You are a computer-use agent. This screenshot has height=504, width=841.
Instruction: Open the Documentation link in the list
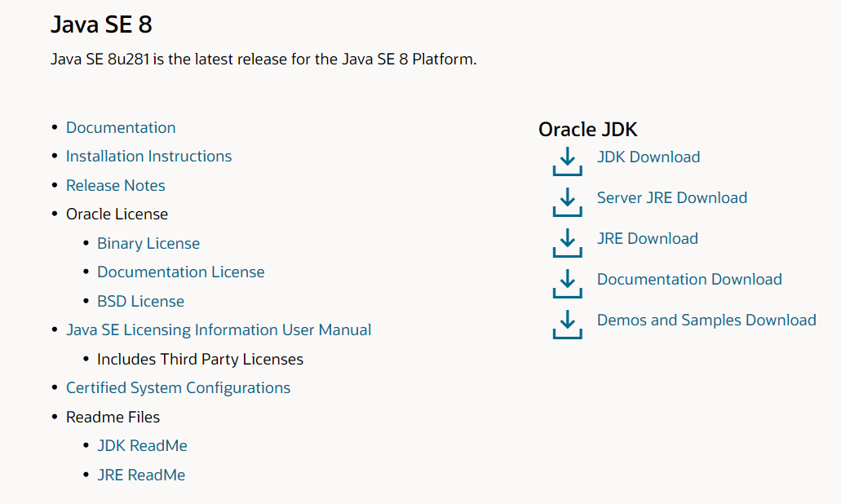click(x=121, y=127)
